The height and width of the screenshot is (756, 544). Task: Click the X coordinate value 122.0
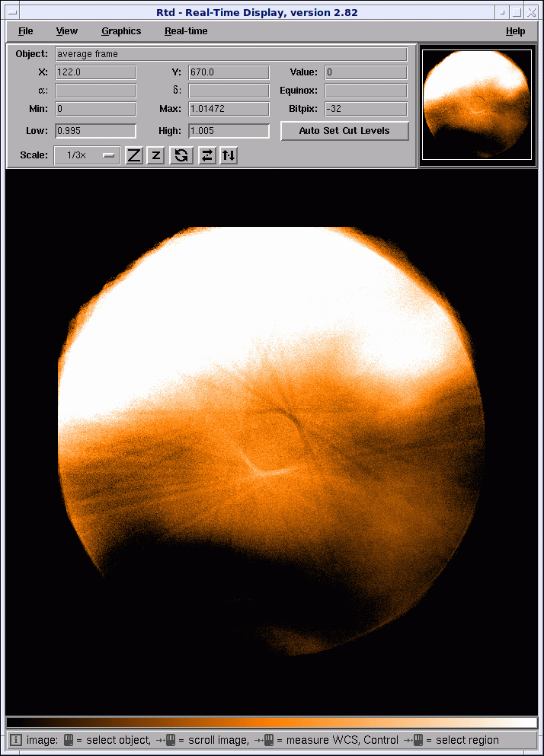click(95, 72)
